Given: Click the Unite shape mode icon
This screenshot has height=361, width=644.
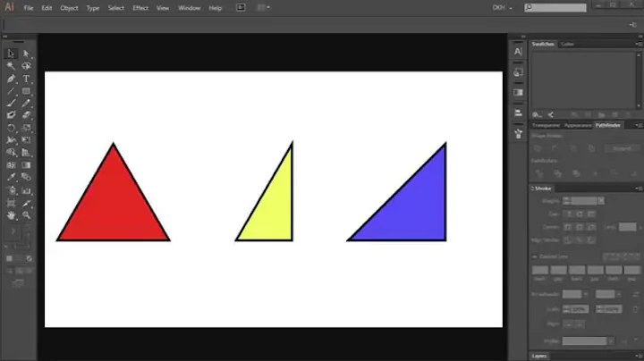Looking at the screenshot, I should (x=538, y=148).
